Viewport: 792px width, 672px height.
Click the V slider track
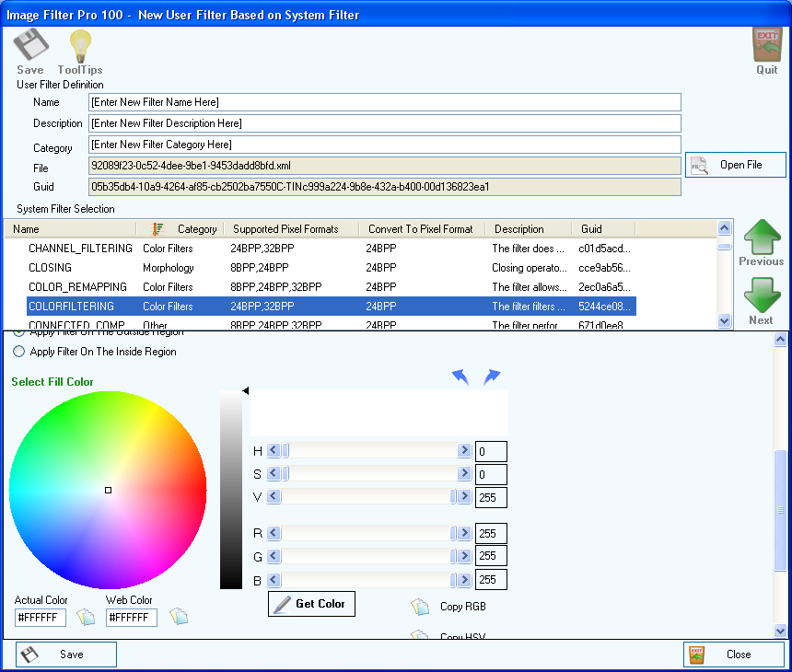point(369,496)
